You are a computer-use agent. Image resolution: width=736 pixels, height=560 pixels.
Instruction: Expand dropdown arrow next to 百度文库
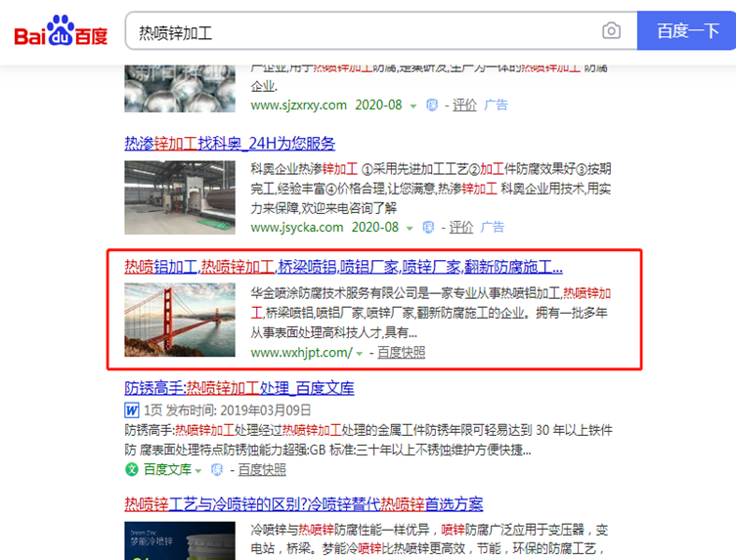[198, 470]
